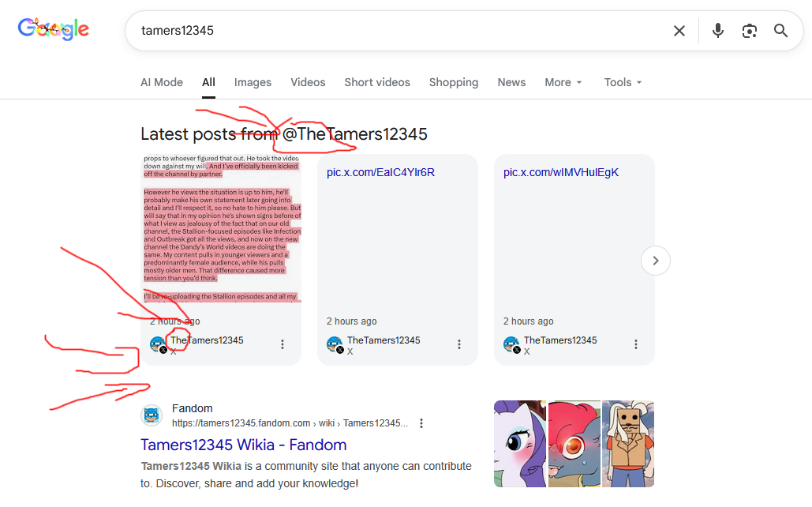Click the Google logo

(x=54, y=29)
